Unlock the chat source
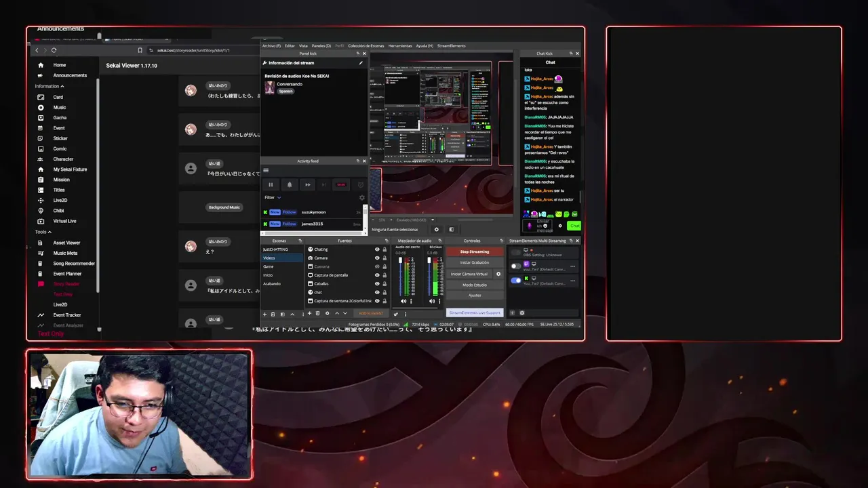Viewport: 868px width, 488px height. coord(384,292)
